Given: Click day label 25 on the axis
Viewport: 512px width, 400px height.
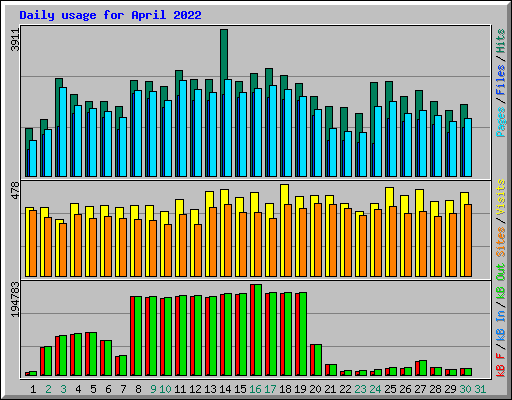Looking at the screenshot, I should click(x=390, y=389).
